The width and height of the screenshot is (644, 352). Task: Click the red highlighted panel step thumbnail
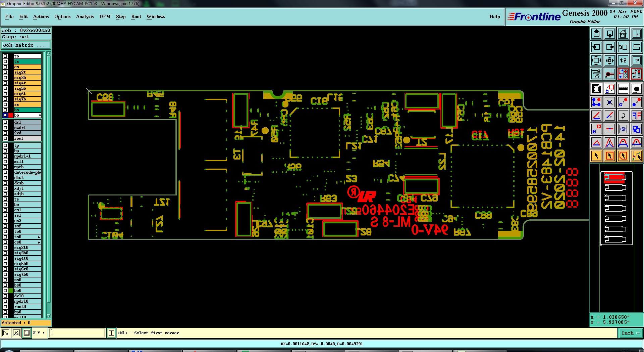coord(615,177)
